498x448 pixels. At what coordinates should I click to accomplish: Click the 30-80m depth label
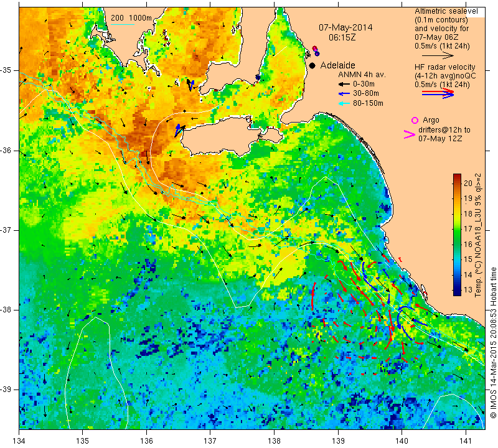tap(365, 93)
